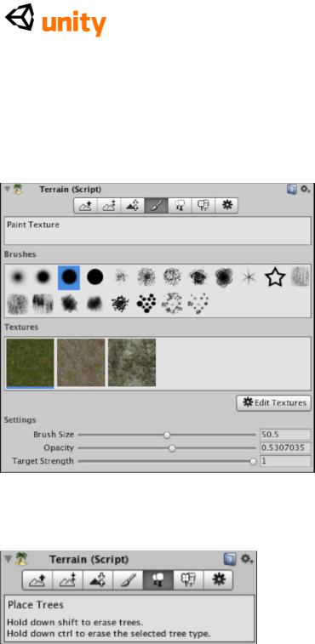
Task: Collapse the lower Terrain (Script) component triangle
Action: click(x=8, y=560)
